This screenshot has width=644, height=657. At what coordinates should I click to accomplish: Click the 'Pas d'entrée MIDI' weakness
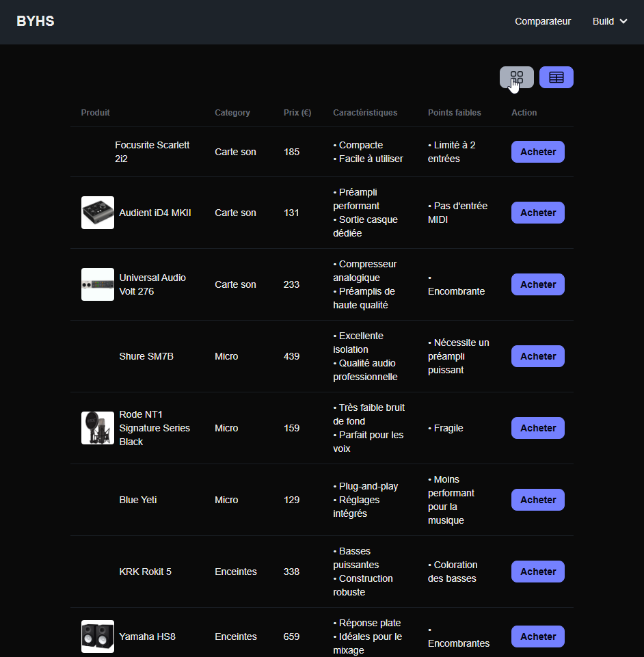[x=457, y=213]
